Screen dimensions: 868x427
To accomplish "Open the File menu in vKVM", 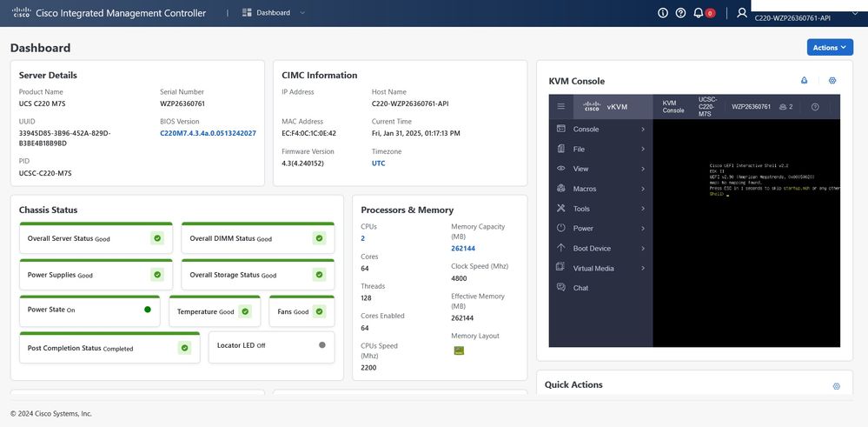I will click(600, 149).
